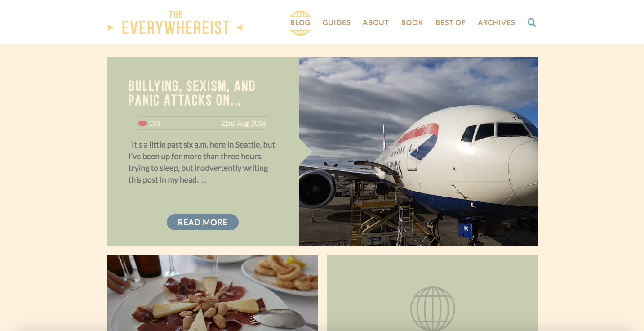
Task: Visit the Archives page
Action: [x=496, y=22]
